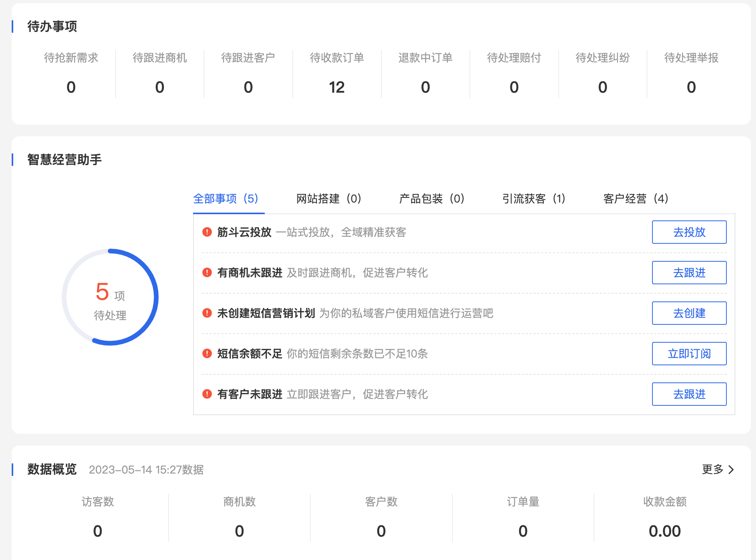Click the 5 项待处理 progress ring
The image size is (756, 560).
pyautogui.click(x=110, y=297)
